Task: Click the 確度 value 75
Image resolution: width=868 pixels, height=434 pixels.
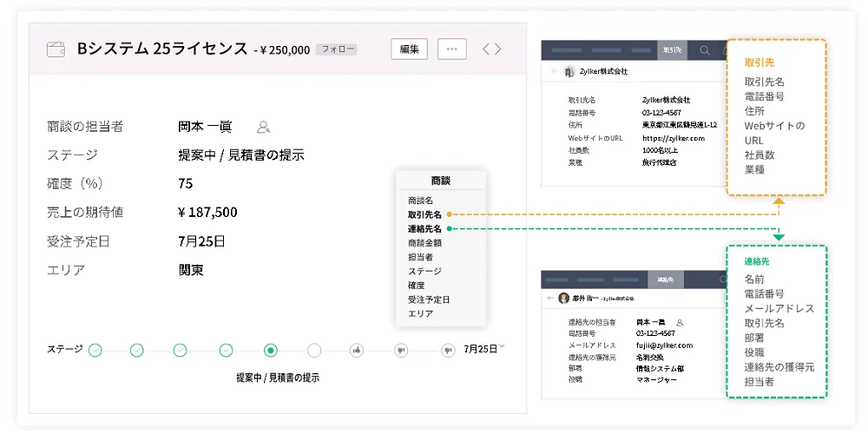Action: click(186, 183)
